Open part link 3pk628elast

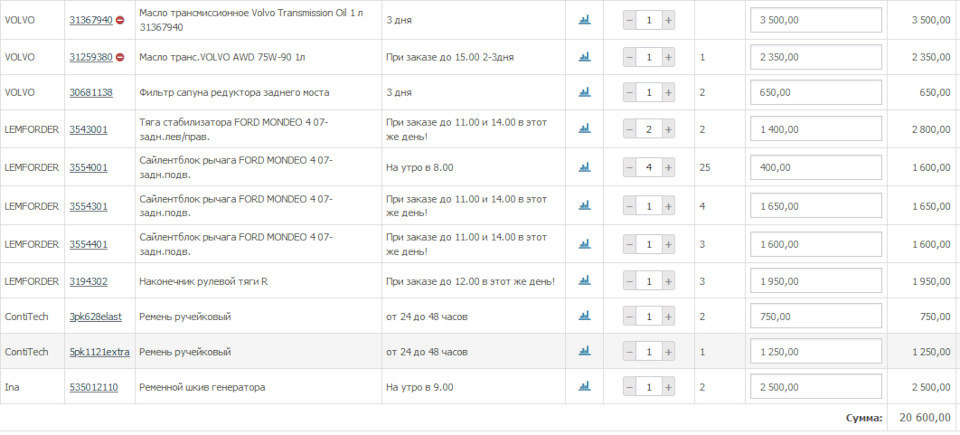pyautogui.click(x=96, y=316)
